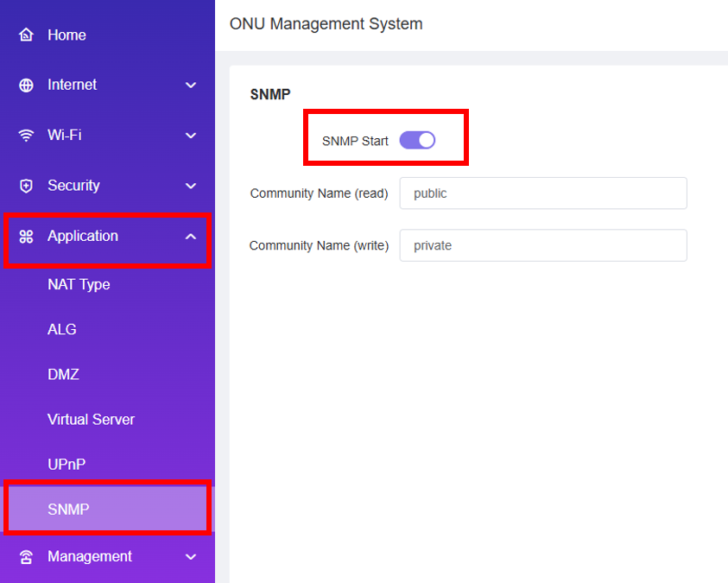Click the Application grid icon
Image resolution: width=728 pixels, height=583 pixels.
pos(26,237)
